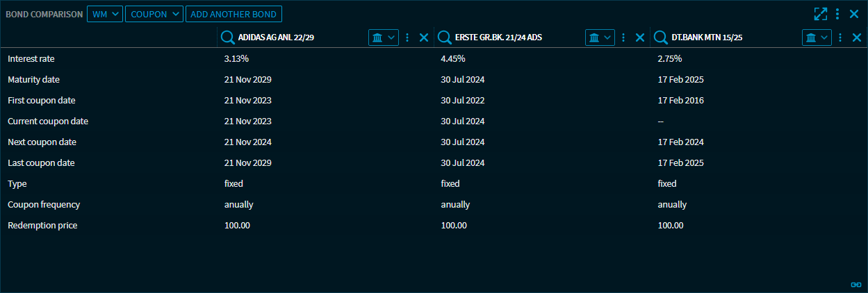Viewport: 868px width, 293px height.
Task: Open the exchange dropdown for the ADIDAS bond
Action: pos(383,37)
